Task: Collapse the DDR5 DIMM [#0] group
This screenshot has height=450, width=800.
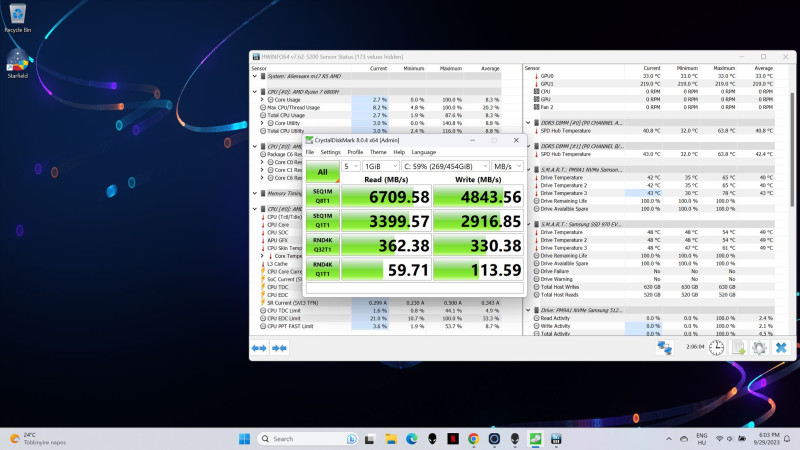Action: tap(529, 123)
